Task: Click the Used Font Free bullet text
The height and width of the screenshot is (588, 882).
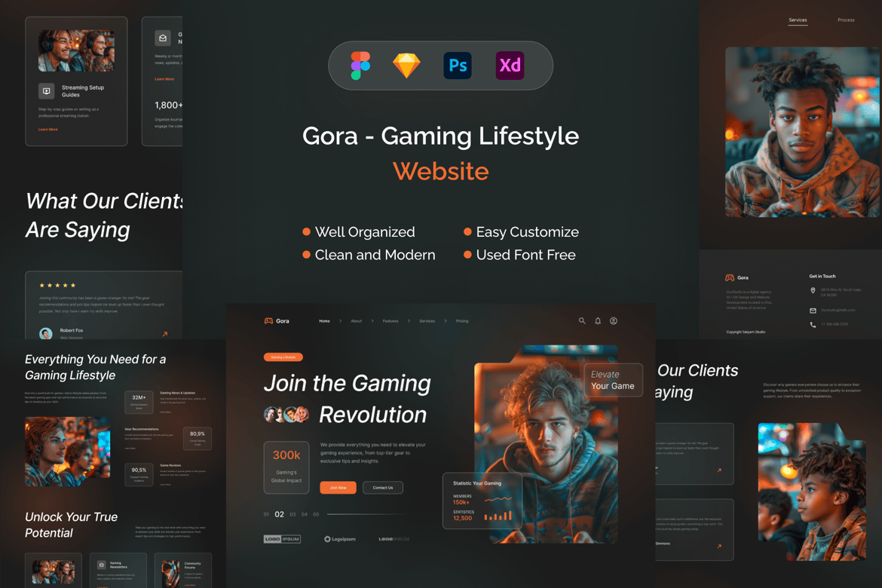Action: [525, 255]
